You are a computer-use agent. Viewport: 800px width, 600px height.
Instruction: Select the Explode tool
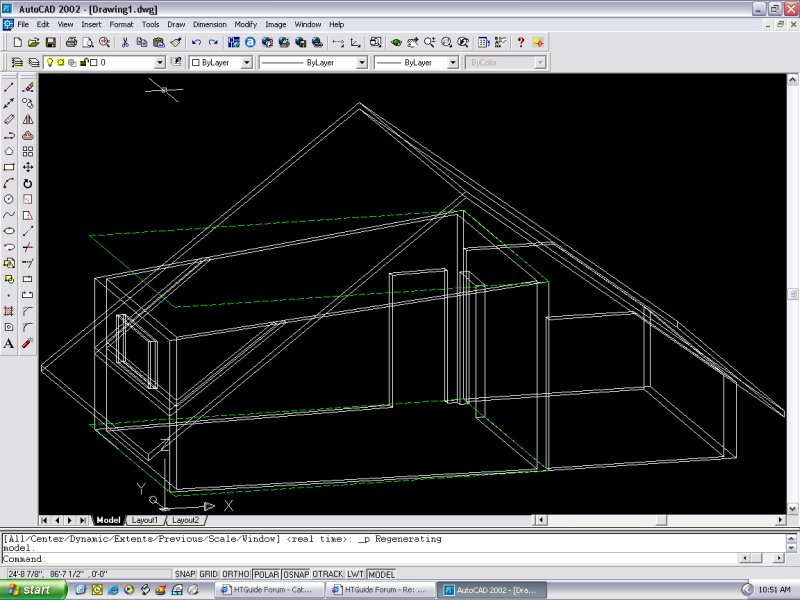pos(28,343)
